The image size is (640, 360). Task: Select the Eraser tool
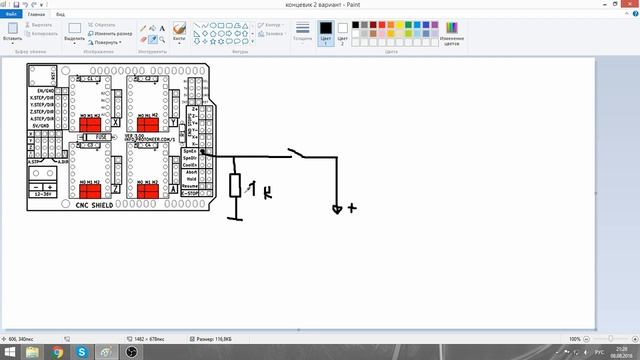pos(143,40)
